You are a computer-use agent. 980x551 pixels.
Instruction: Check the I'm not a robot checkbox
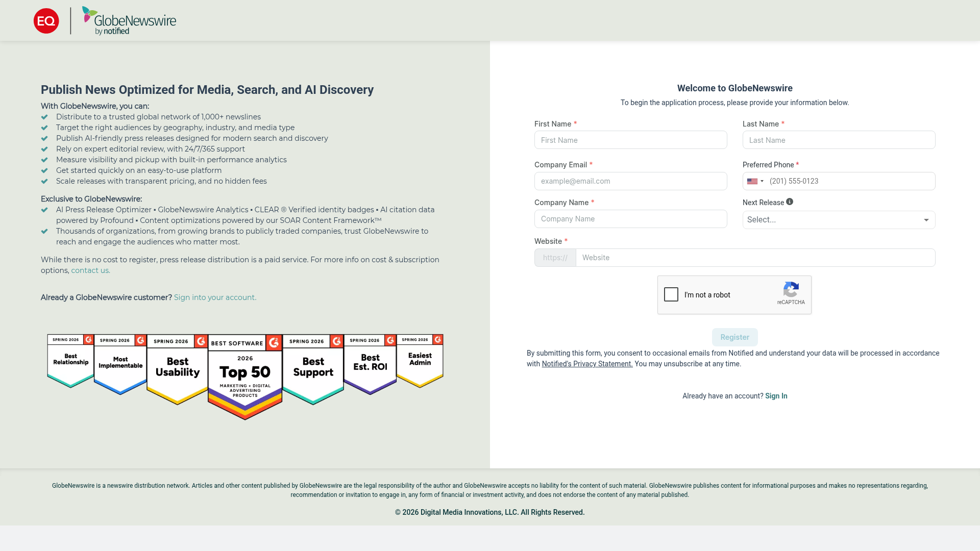click(671, 294)
